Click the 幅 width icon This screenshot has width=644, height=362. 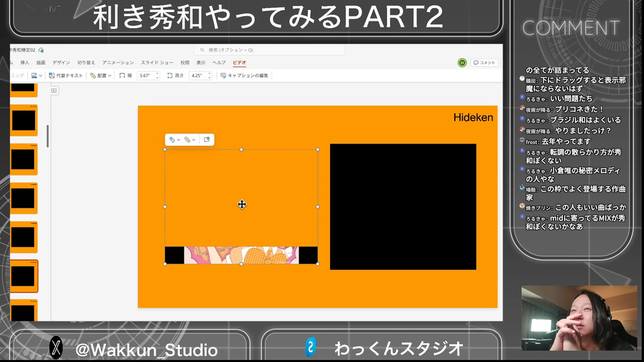(122, 76)
